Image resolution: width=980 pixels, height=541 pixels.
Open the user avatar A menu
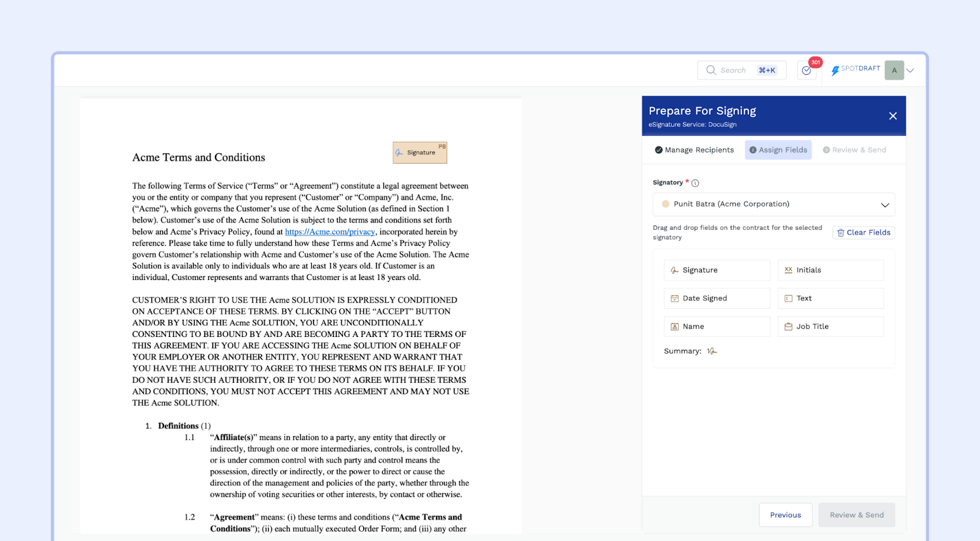[894, 70]
